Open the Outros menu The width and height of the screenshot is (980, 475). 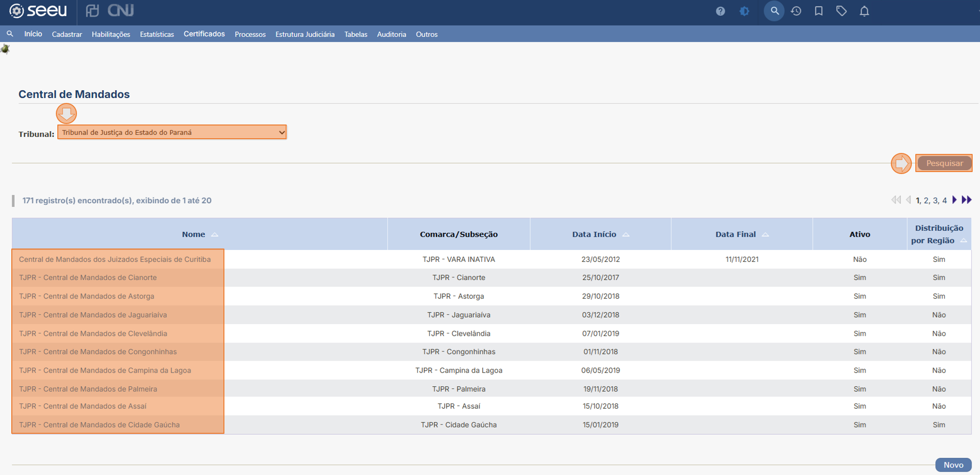[427, 34]
